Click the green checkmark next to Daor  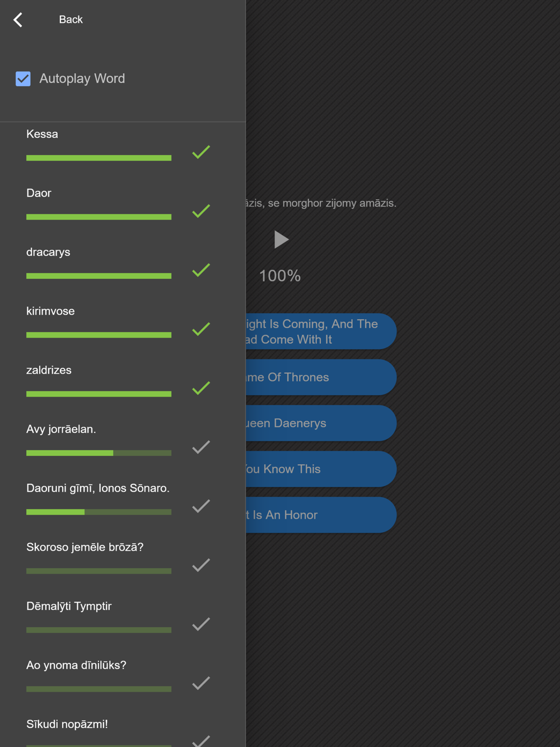[x=201, y=211]
